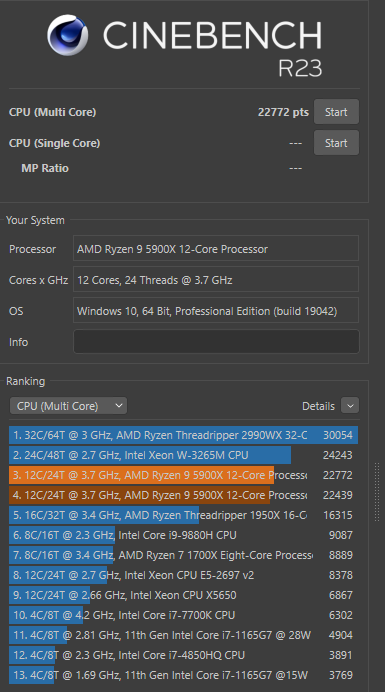
Task: Select the Processor field showing AMD Ryzen 9 5900X
Action: pyautogui.click(x=216, y=248)
